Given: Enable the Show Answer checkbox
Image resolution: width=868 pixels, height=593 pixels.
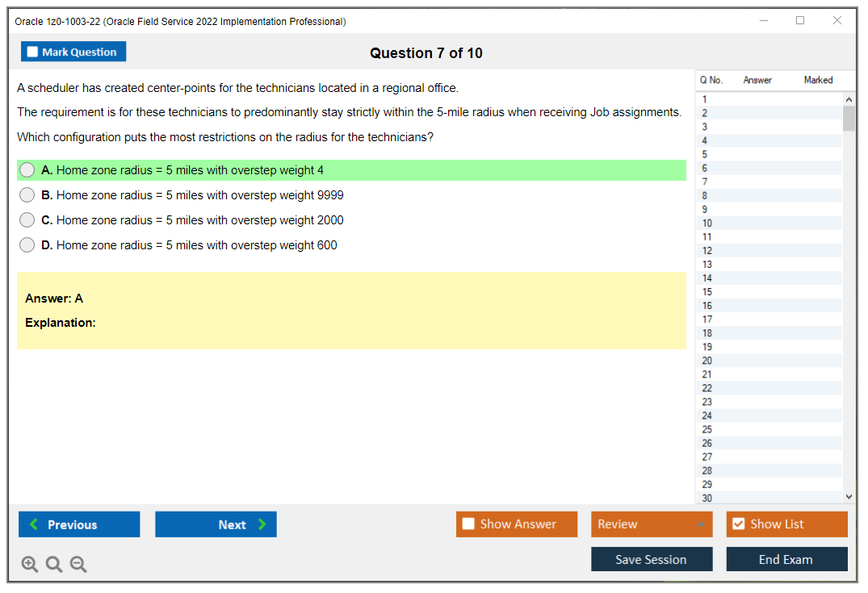Looking at the screenshot, I should click(468, 524).
